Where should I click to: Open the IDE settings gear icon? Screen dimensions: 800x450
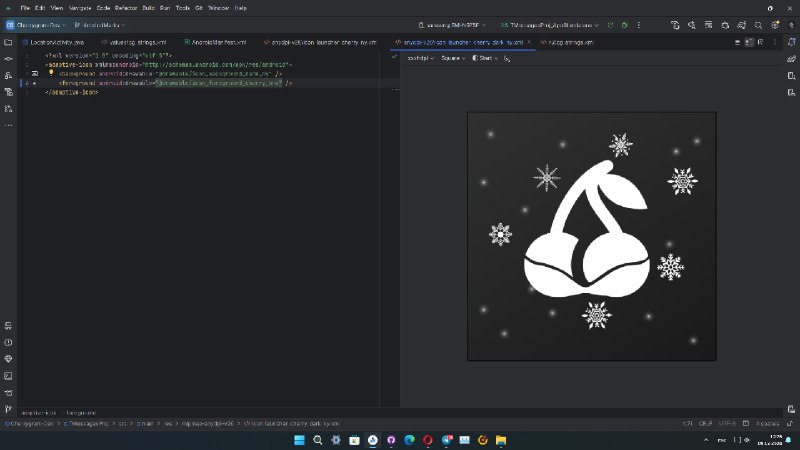point(775,25)
